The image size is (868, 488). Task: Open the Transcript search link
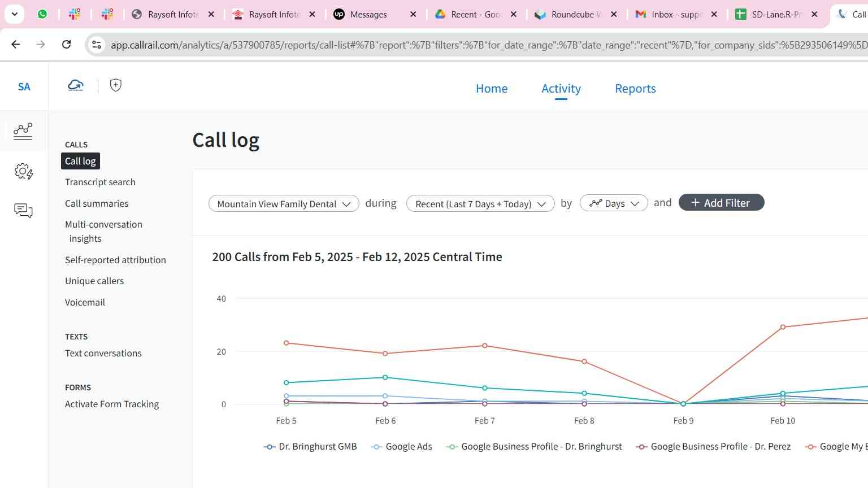pyautogui.click(x=100, y=182)
